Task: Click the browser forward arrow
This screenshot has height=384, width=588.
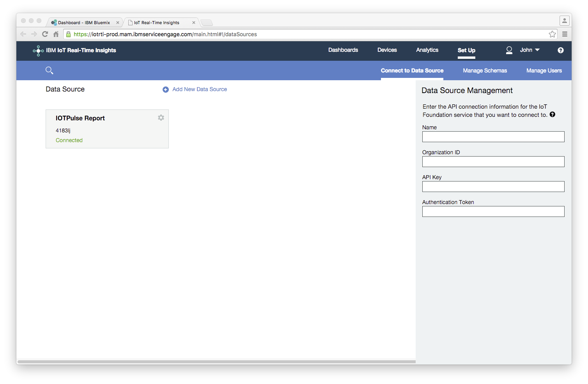Action: 34,34
